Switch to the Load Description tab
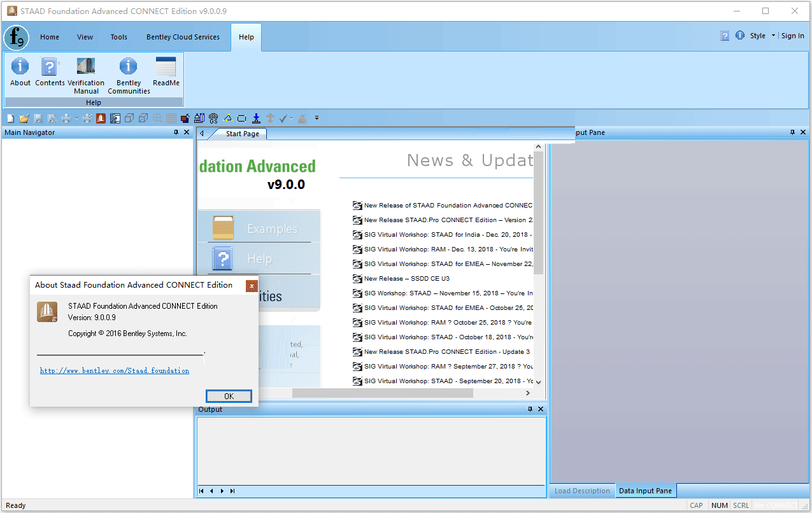 tap(581, 491)
